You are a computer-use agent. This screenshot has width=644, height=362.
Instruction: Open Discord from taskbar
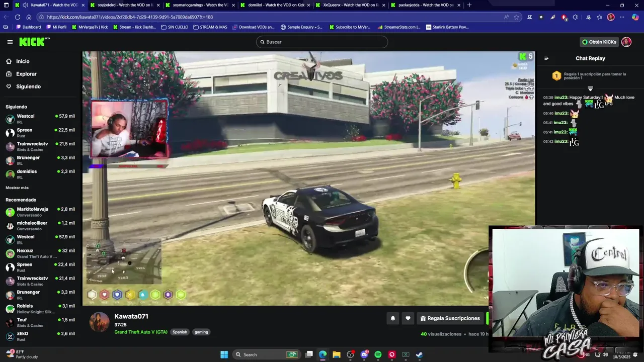point(365,354)
